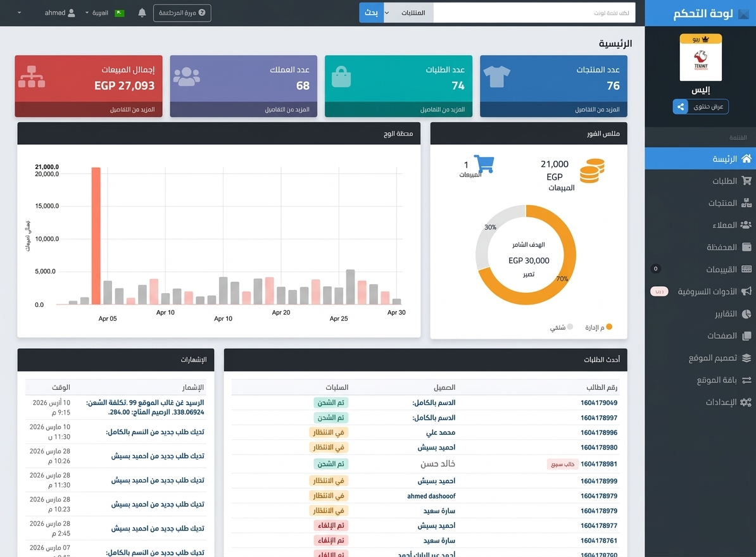This screenshot has width=756, height=557.
Task: Click the users icon on customers card
Action: [x=186, y=77]
